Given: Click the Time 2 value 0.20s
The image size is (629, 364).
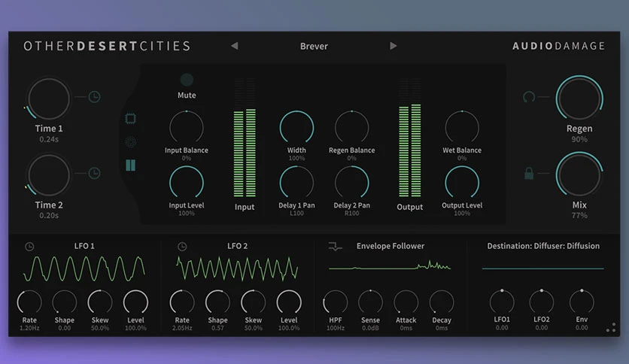Looking at the screenshot, I should tap(49, 216).
